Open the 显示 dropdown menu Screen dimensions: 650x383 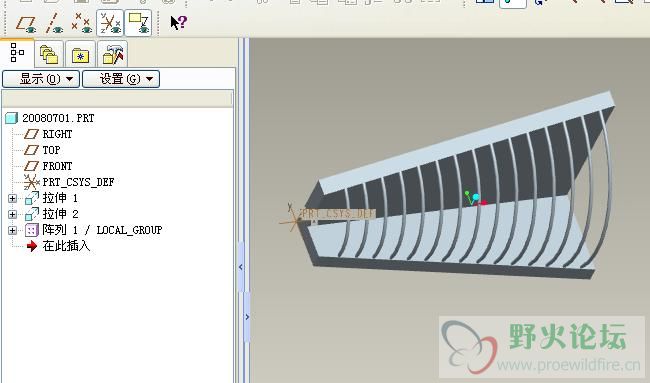point(41,79)
